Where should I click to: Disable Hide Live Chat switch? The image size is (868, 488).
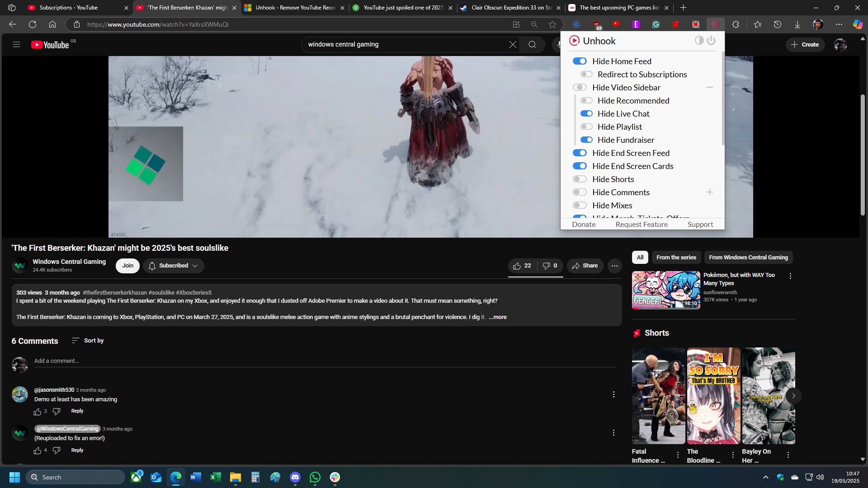click(x=586, y=113)
